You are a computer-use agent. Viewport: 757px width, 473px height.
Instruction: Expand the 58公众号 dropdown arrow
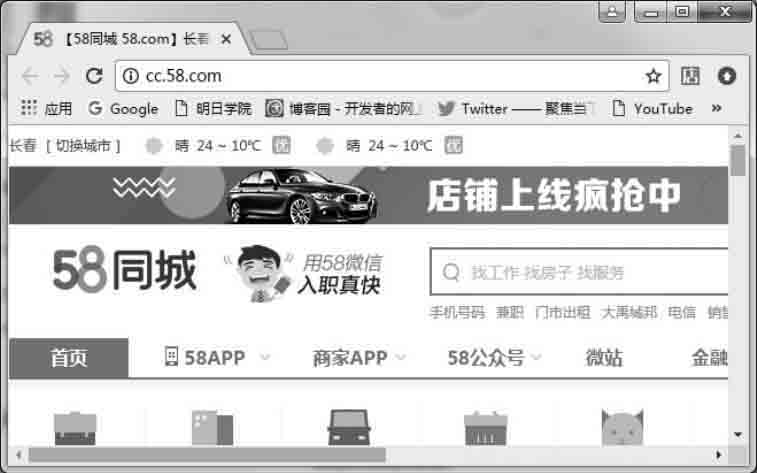(x=536, y=358)
